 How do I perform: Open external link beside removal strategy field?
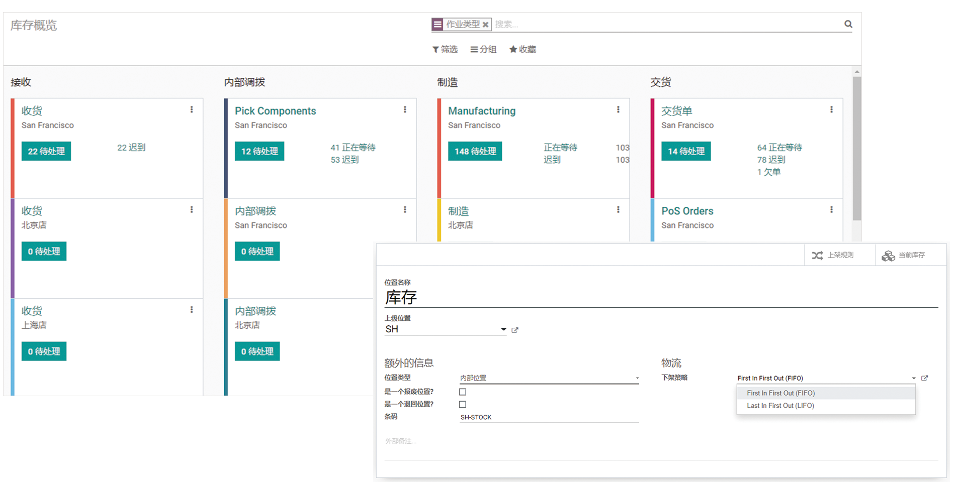click(925, 378)
